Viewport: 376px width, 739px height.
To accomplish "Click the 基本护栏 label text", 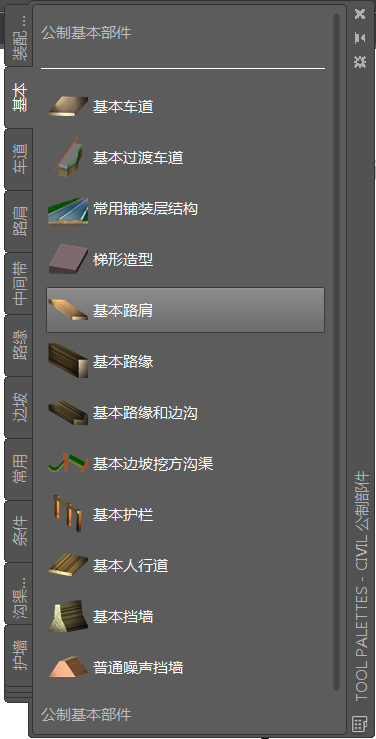I will pyautogui.click(x=123, y=515).
